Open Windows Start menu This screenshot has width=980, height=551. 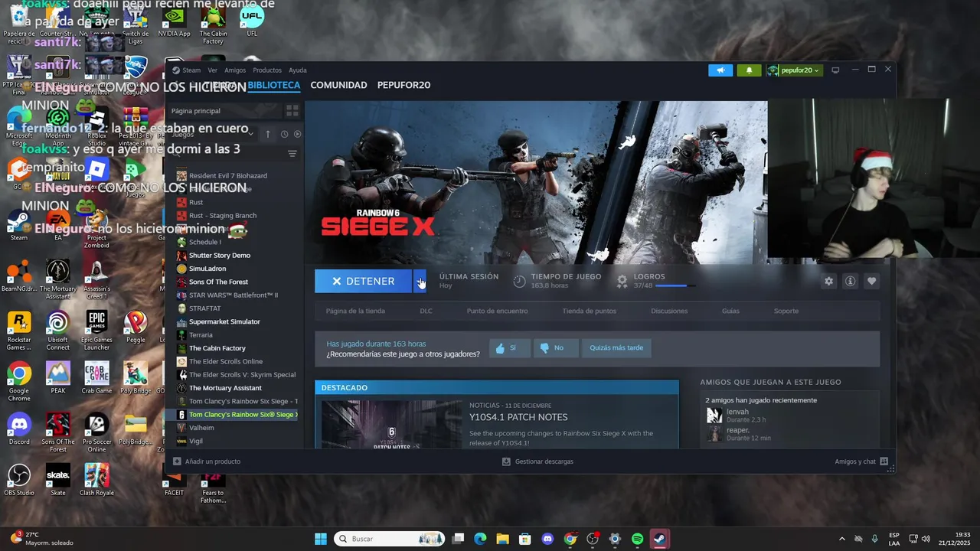click(321, 539)
